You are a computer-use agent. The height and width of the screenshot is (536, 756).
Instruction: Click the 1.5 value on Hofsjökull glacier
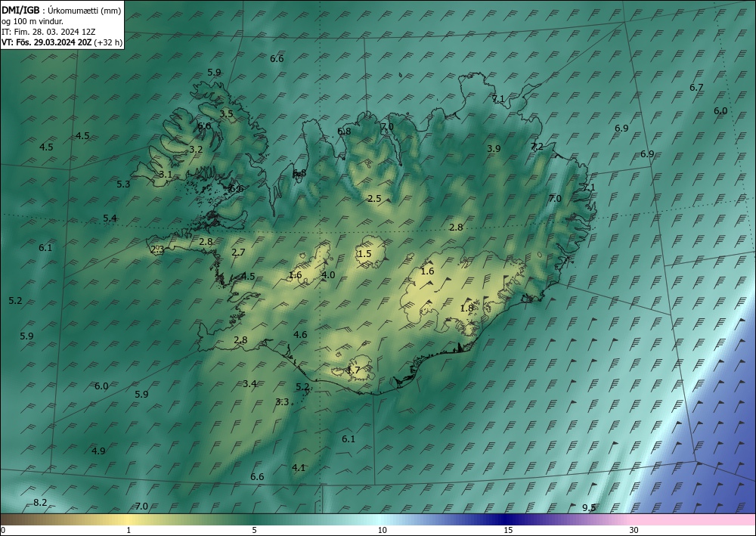point(364,254)
